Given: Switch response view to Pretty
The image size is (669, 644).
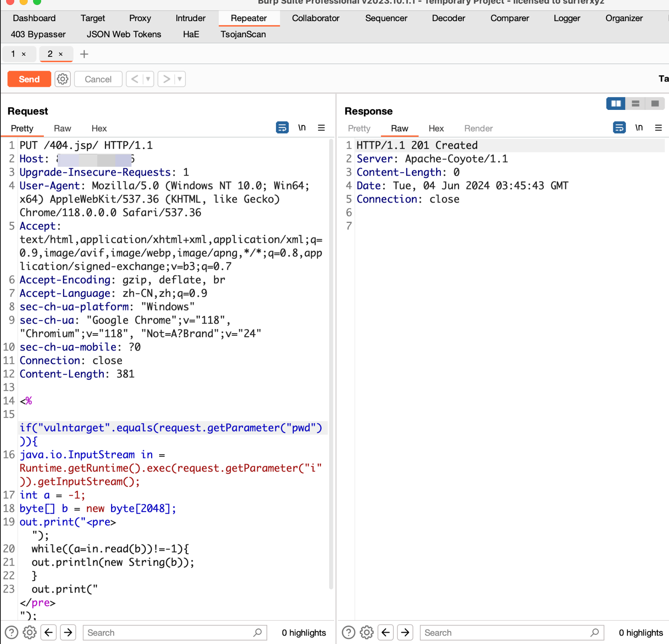Looking at the screenshot, I should (359, 128).
